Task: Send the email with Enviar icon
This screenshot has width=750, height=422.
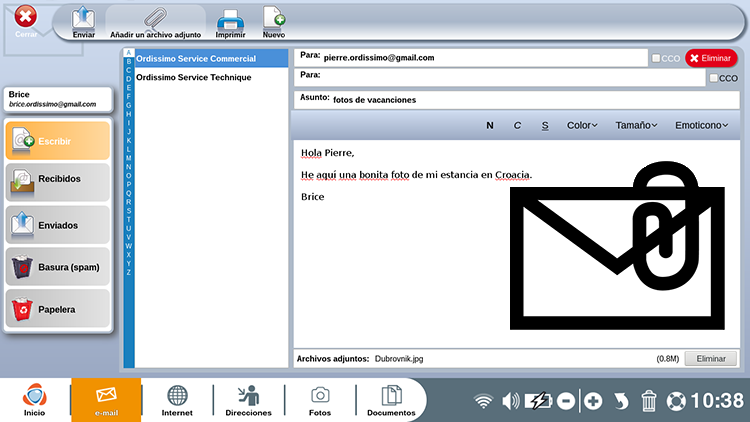Action: [x=83, y=22]
